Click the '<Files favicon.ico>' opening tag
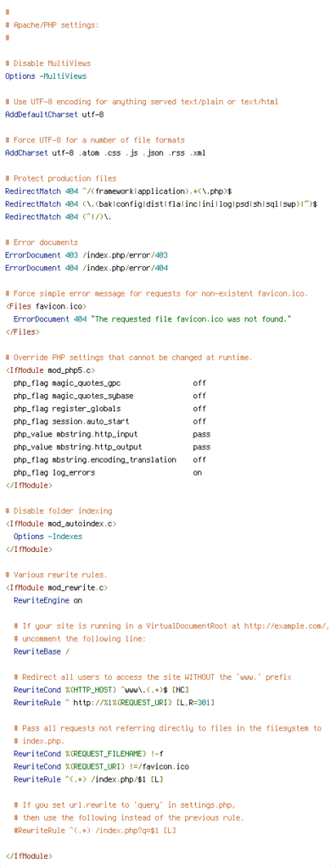Screen dimensions: 336x868 [x=46, y=306]
